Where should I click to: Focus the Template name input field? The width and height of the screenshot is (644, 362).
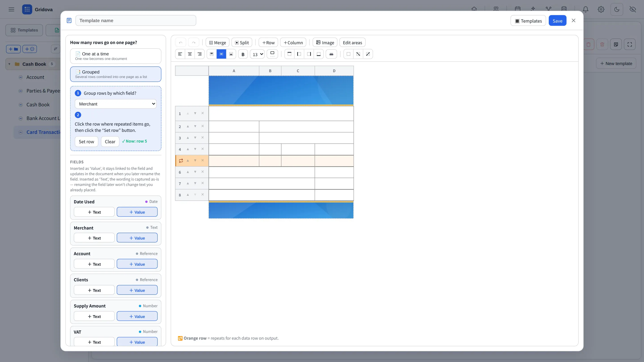click(x=136, y=21)
